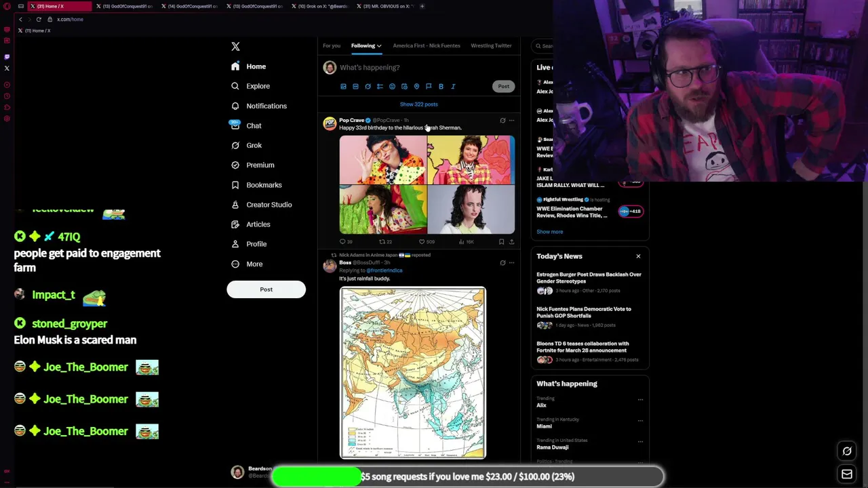Open more options on Pop Crave post

tap(512, 121)
